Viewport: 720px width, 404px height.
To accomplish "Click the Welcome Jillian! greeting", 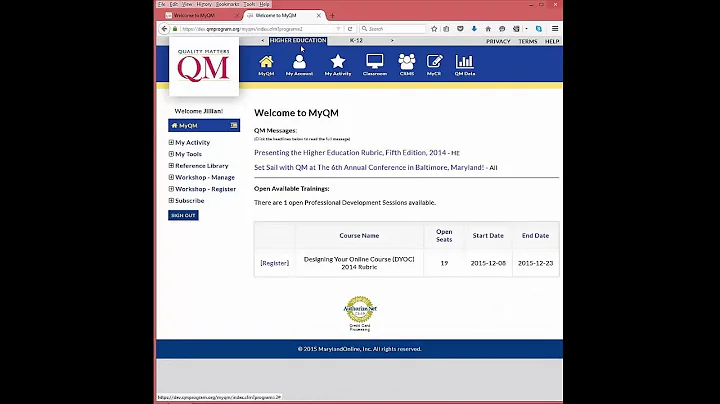I will tap(199, 111).
